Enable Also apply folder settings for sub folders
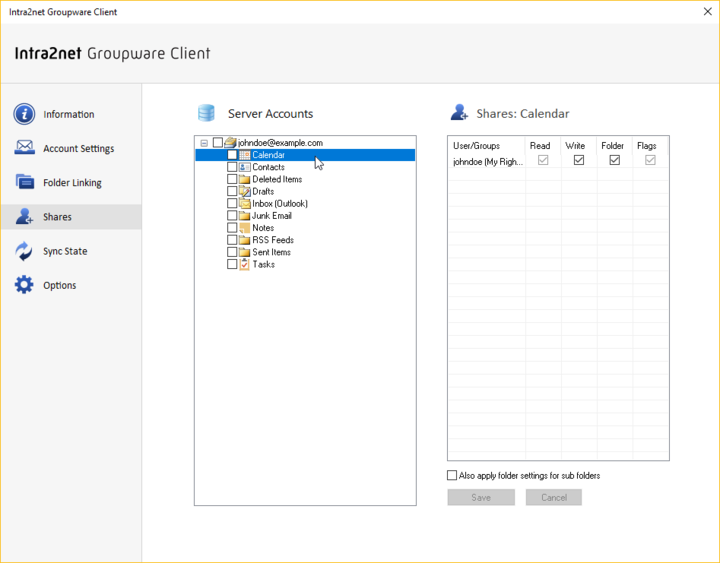The width and height of the screenshot is (720, 563). point(452,475)
